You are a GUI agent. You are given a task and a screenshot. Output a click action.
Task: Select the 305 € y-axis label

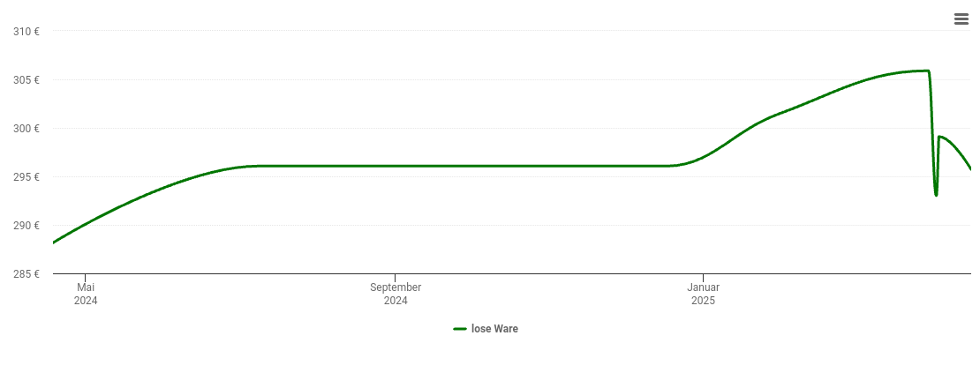[26, 80]
